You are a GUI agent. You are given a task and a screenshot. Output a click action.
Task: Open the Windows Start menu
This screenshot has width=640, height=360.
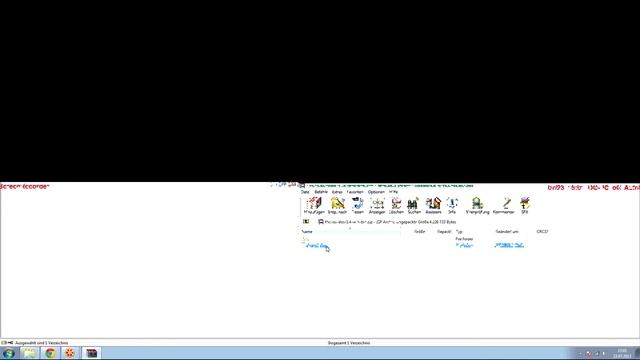click(x=8, y=353)
